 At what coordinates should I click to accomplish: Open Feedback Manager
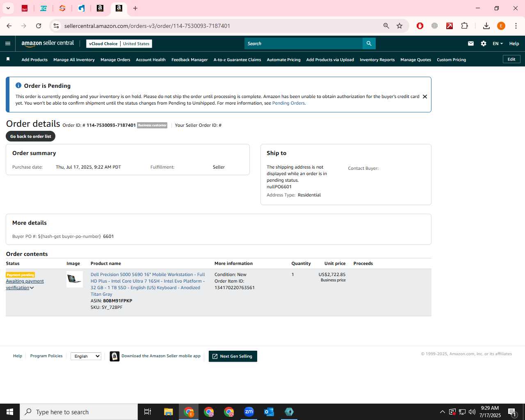(x=189, y=60)
